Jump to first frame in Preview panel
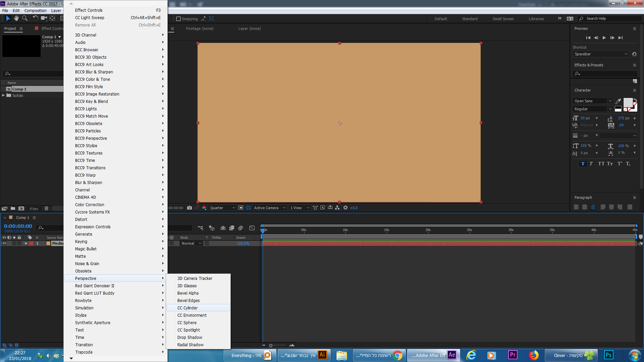The image size is (644, 362). click(588, 38)
